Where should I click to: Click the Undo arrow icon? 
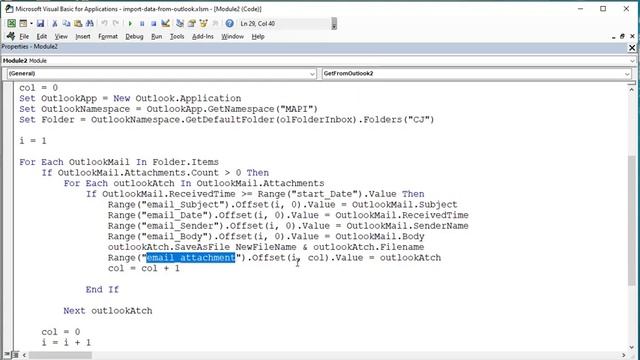pyautogui.click(x=104, y=24)
